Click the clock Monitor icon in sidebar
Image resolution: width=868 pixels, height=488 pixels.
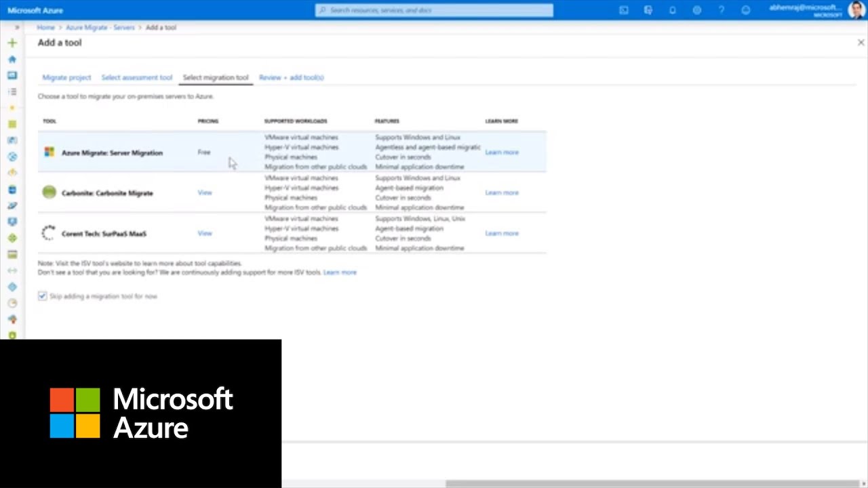12,303
